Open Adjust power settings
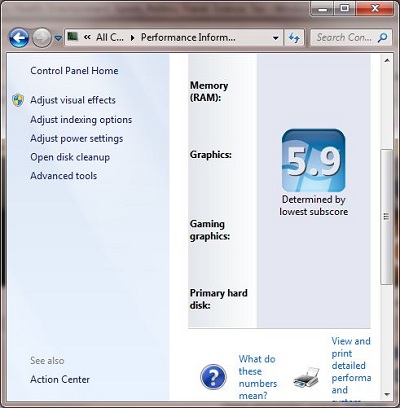 (77, 138)
